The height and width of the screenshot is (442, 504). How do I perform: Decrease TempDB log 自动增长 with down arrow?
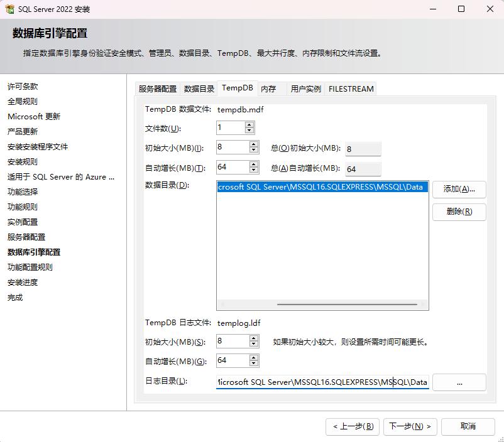point(254,364)
